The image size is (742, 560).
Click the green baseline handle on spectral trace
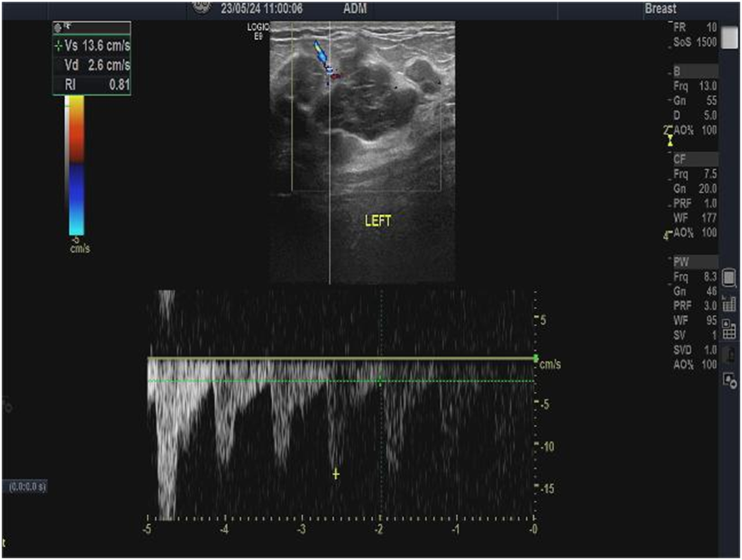pyautogui.click(x=535, y=358)
